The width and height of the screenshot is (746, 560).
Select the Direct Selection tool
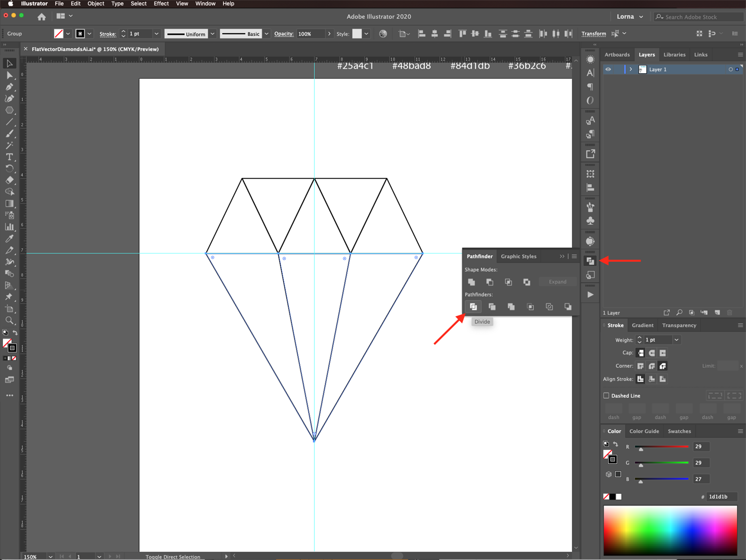coord(9,75)
